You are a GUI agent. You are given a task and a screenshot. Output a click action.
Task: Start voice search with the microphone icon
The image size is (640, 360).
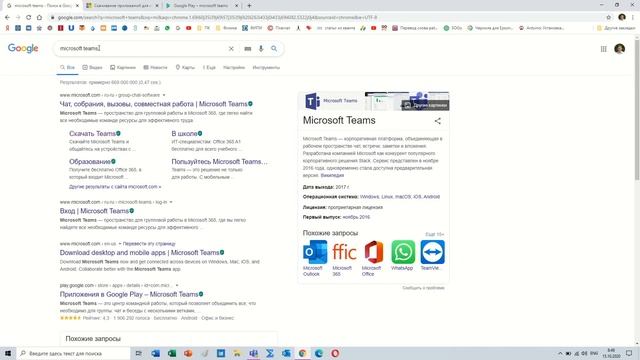click(x=261, y=49)
